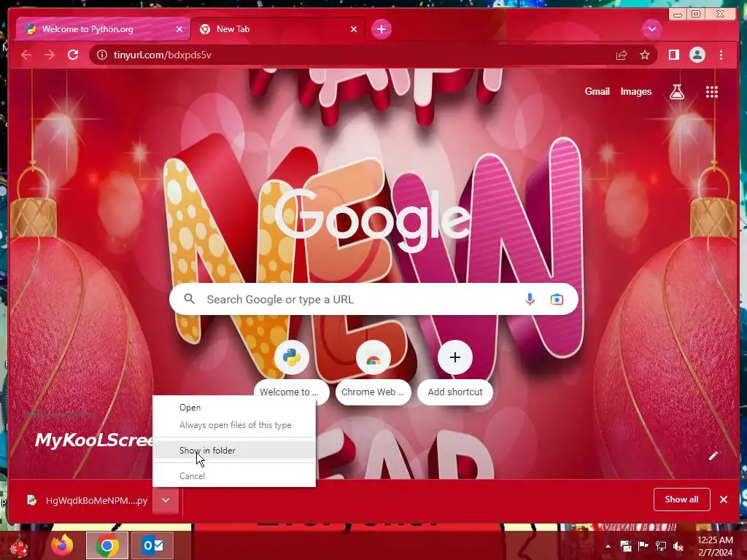Click the browser forward arrow

coord(50,55)
